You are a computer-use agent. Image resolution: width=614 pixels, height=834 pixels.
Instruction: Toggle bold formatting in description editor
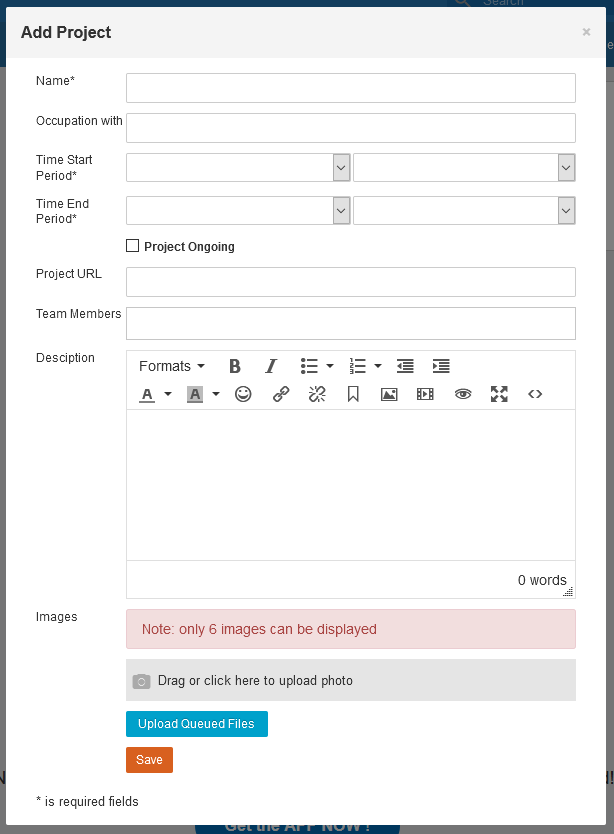235,366
